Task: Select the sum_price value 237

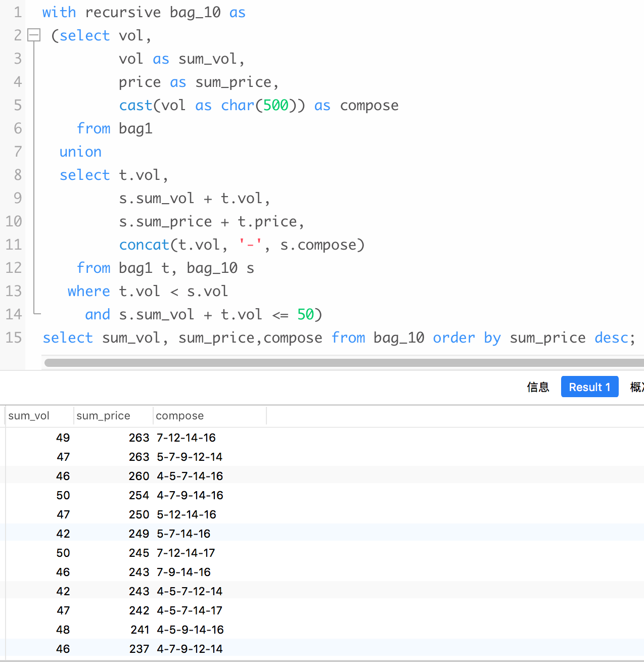Action: (139, 649)
